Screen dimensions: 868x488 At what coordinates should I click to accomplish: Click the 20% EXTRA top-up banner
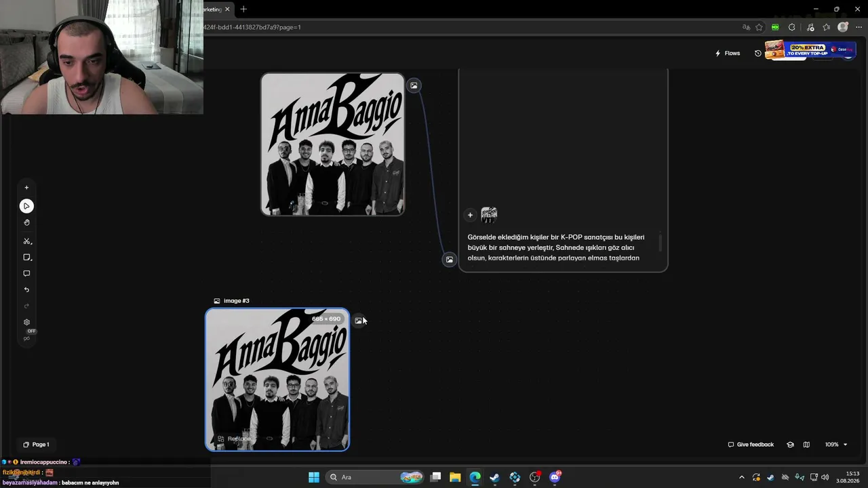[x=809, y=50]
